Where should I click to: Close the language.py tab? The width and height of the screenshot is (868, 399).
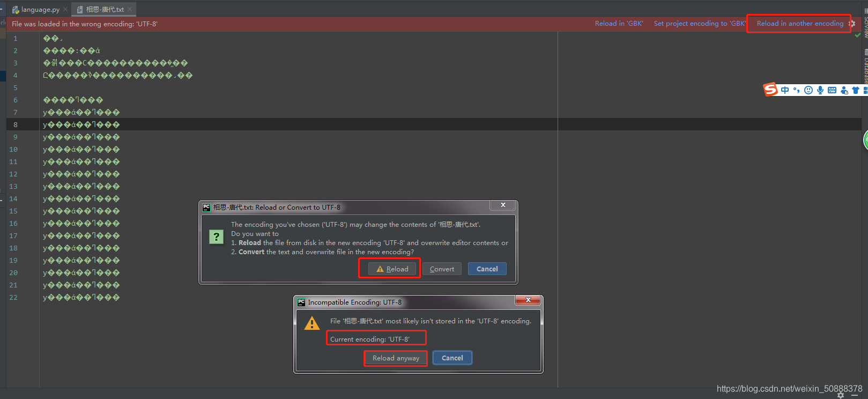65,9
